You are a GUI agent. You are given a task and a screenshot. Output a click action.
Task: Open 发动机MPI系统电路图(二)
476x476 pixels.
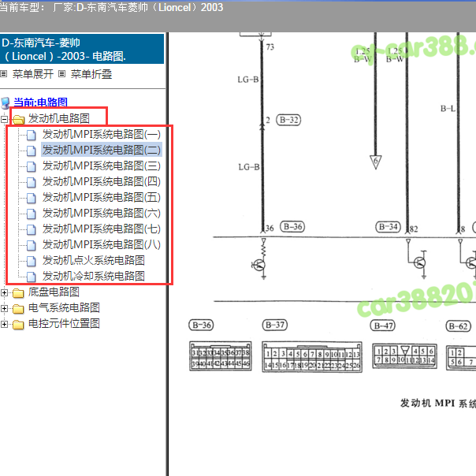[102, 150]
